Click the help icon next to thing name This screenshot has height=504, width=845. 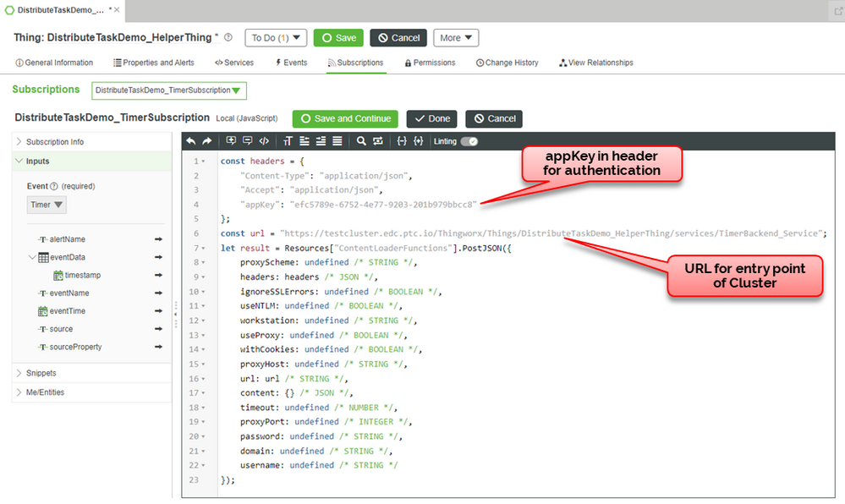click(x=228, y=37)
